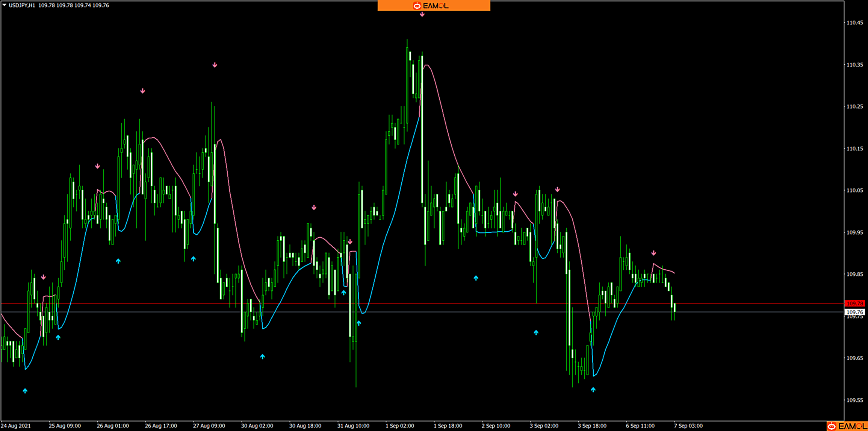Open the chart dropdown triangle beside USDJPY,H1
This screenshot has height=431, width=868.
click(x=4, y=5)
